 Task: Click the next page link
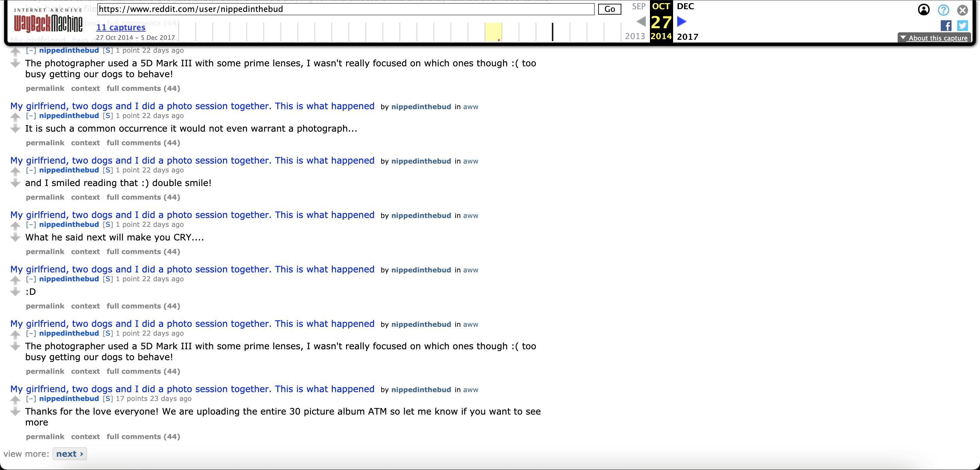coord(69,453)
